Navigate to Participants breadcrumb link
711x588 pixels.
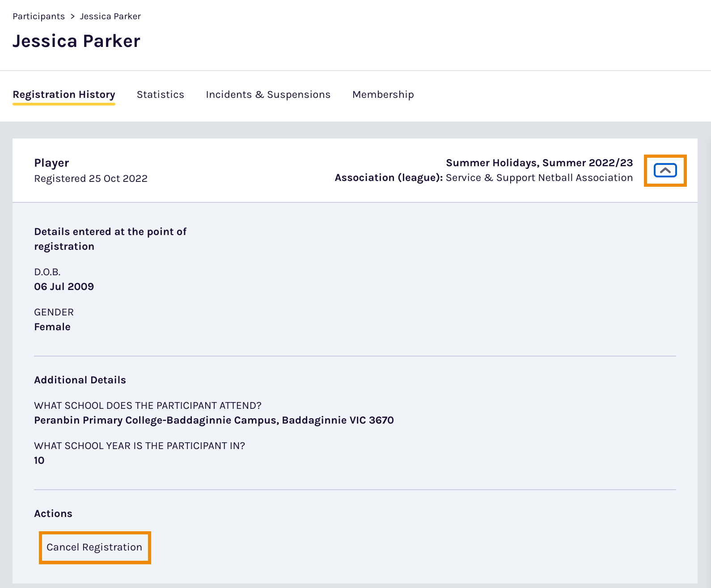coord(38,17)
